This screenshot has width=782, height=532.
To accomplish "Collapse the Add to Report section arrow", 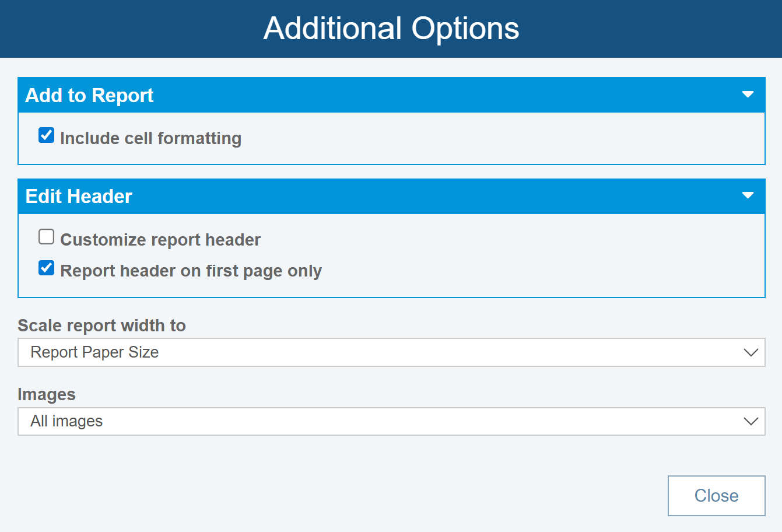I will [748, 94].
